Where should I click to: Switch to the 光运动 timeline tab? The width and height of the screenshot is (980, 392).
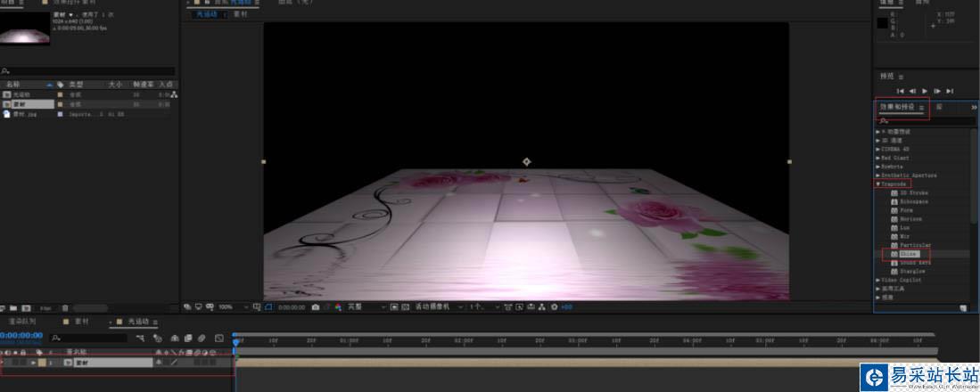click(x=139, y=322)
